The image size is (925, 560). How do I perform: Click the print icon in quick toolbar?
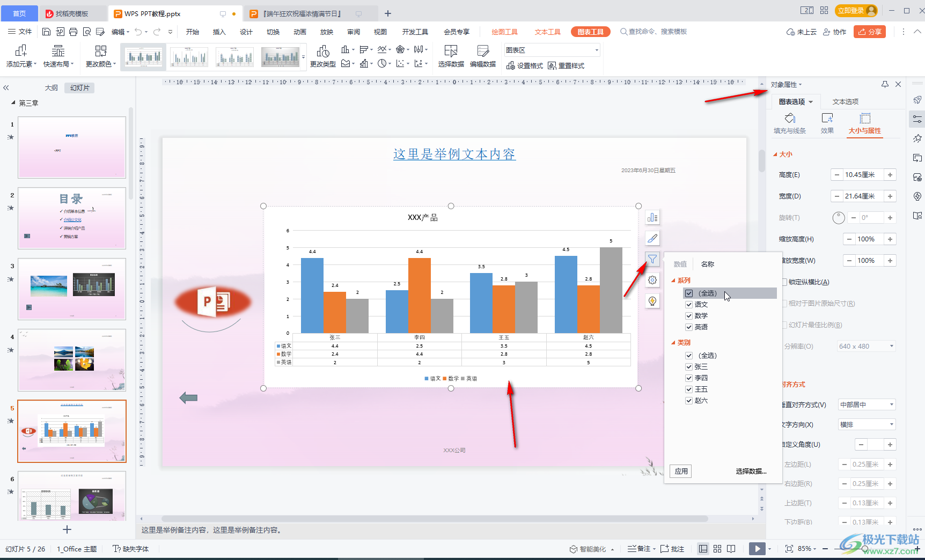[73, 32]
